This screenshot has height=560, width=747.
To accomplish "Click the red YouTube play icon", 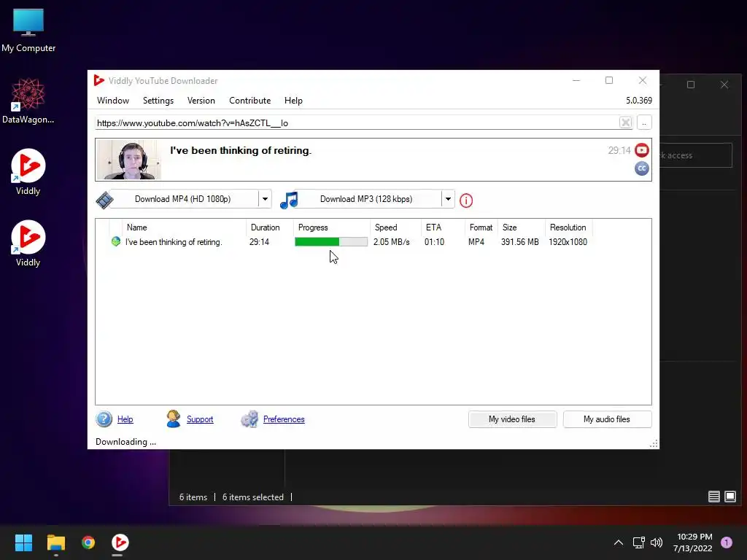I will pyautogui.click(x=642, y=150).
